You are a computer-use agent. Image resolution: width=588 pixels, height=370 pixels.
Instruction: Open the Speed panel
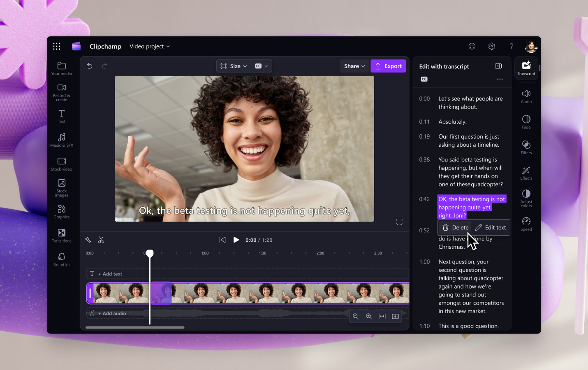click(x=526, y=224)
